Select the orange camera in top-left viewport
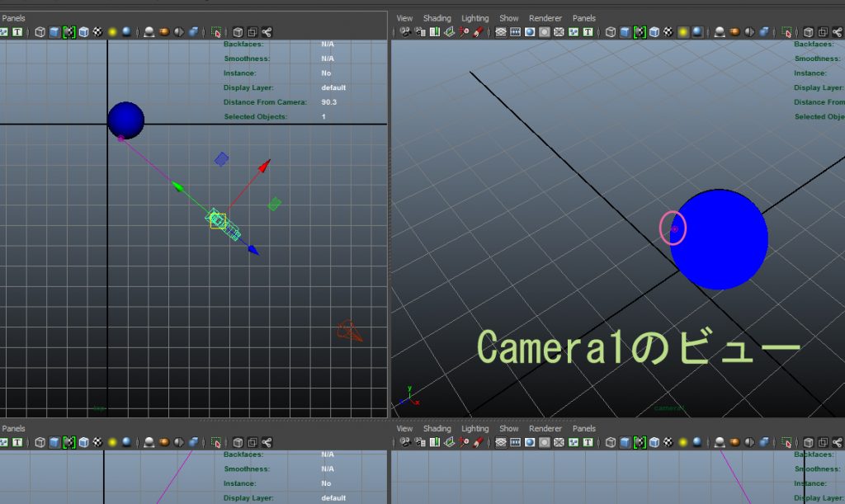The height and width of the screenshot is (504, 845). (350, 332)
